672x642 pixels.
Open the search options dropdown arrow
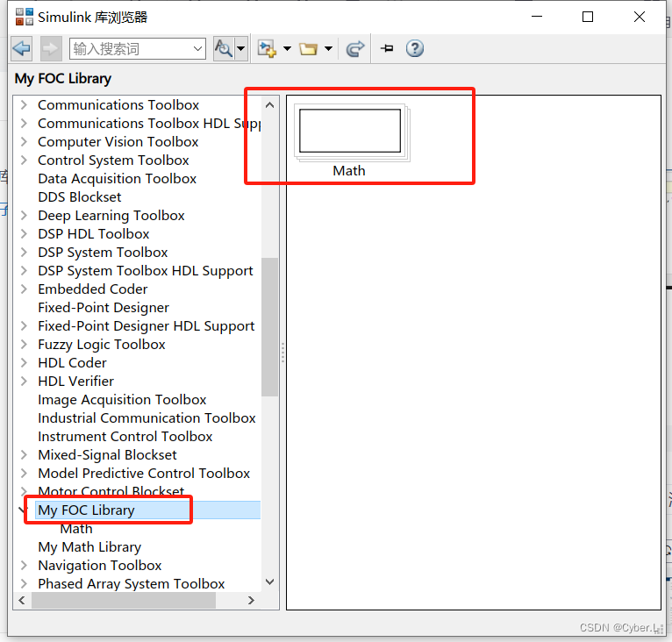pyautogui.click(x=241, y=48)
